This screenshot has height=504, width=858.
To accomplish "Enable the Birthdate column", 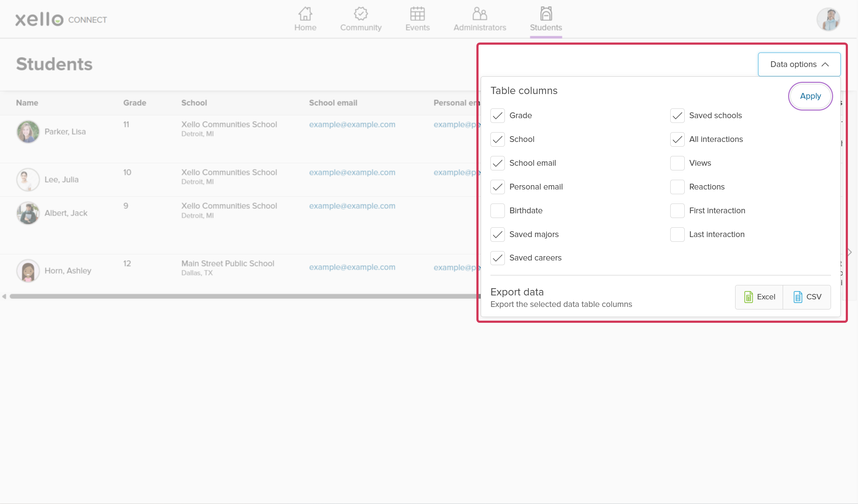I will [497, 211].
